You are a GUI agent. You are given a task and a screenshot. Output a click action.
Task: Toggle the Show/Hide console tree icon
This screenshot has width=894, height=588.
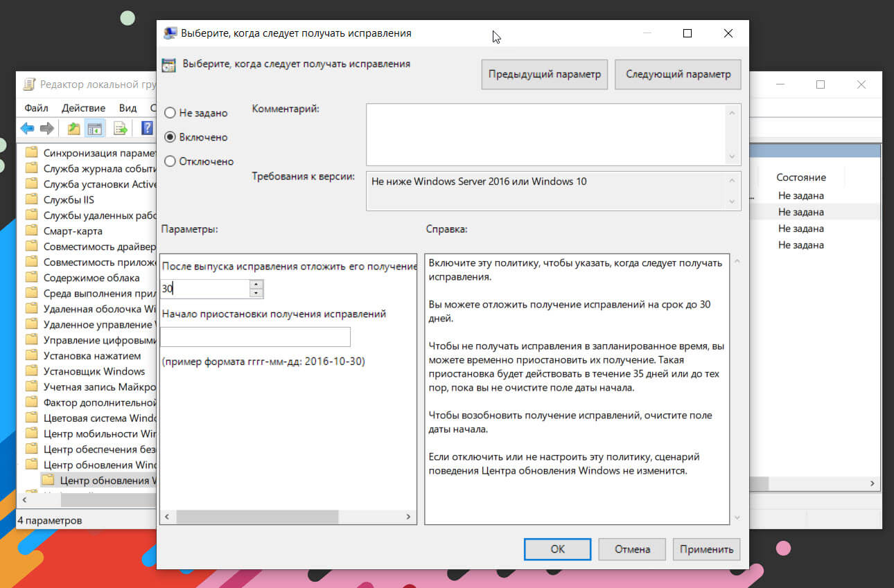tap(95, 128)
